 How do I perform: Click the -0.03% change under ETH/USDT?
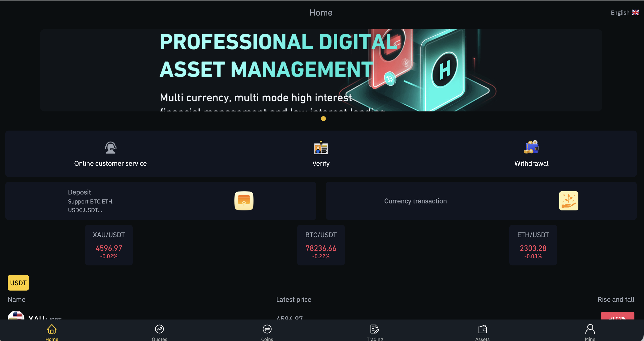click(533, 256)
